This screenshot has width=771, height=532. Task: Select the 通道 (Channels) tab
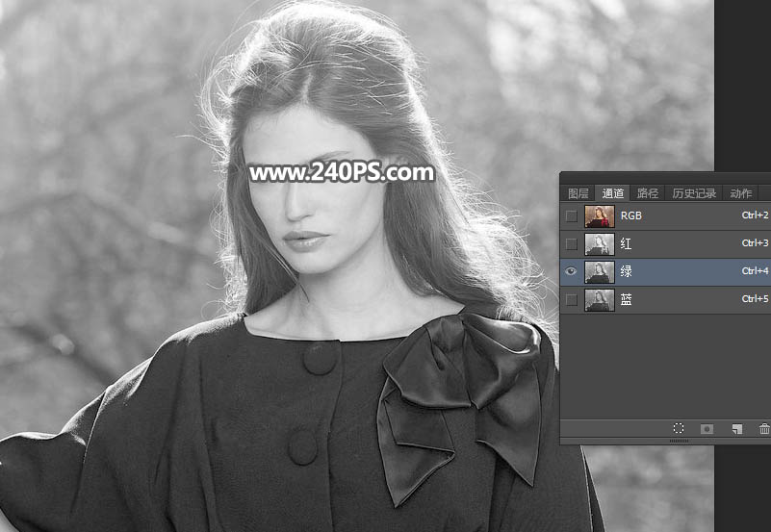612,193
